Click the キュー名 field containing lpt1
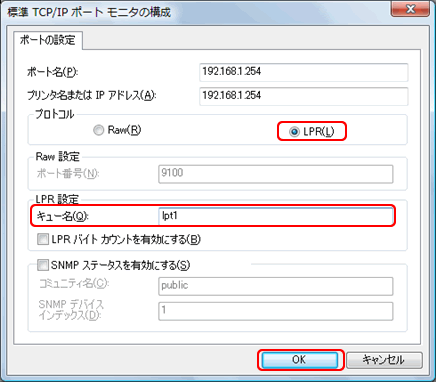The image size is (436, 382). click(x=276, y=216)
